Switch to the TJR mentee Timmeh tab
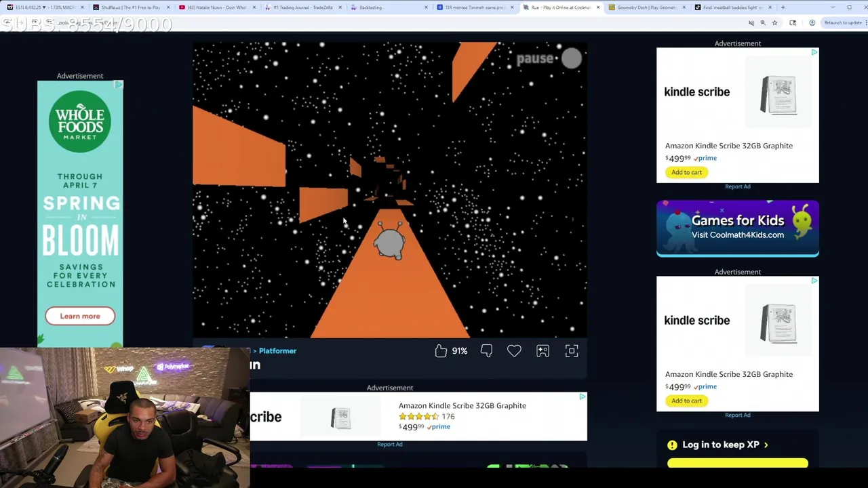868x488 pixels. [x=475, y=7]
